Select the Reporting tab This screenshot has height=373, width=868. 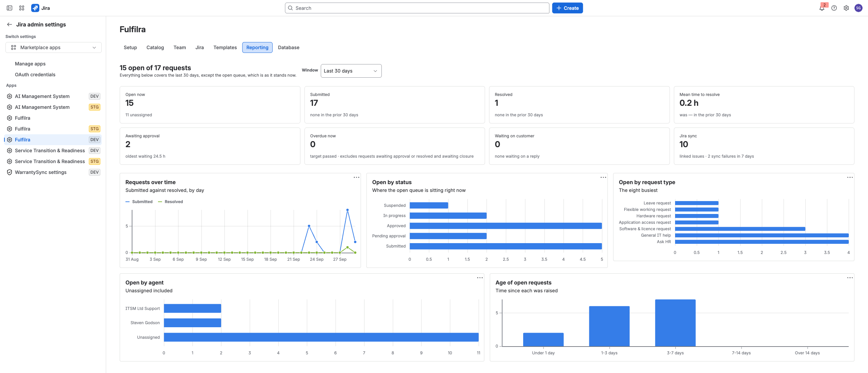pyautogui.click(x=257, y=47)
